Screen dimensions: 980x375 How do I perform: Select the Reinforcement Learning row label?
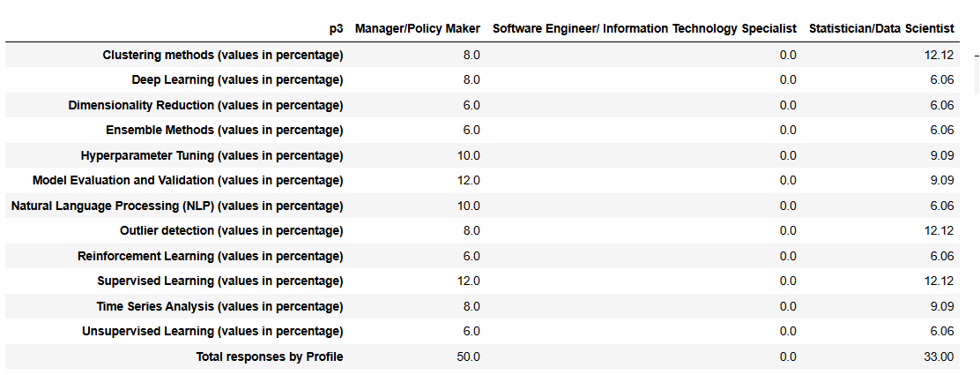[x=210, y=256]
